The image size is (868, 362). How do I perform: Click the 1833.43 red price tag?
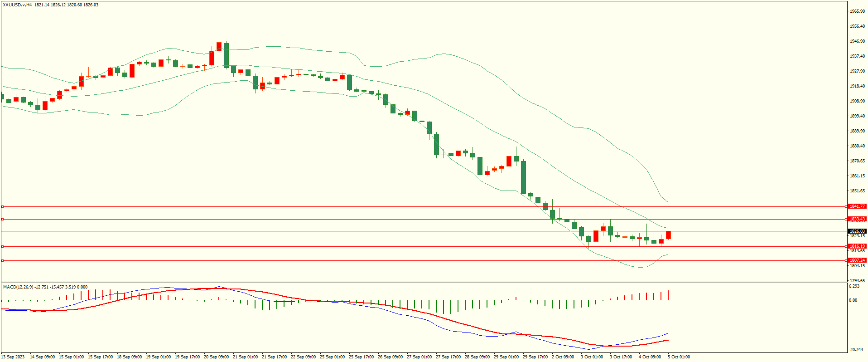[857, 219]
